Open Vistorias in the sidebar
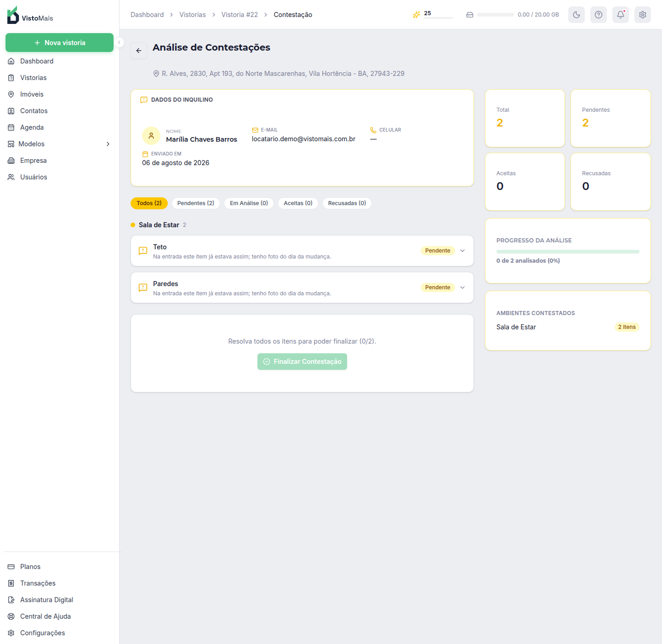This screenshot has height=644, width=662. click(x=59, y=78)
